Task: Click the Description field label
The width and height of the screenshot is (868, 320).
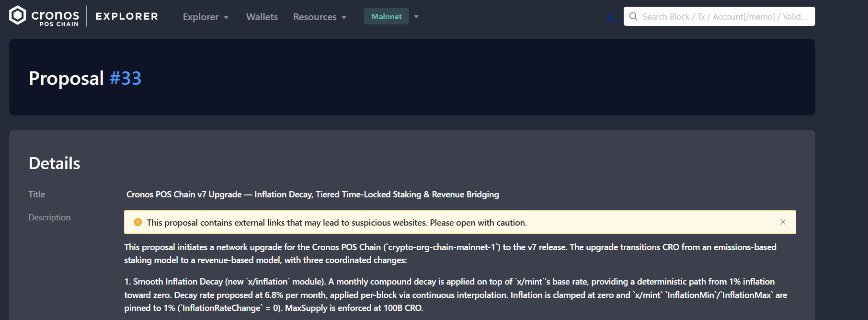Action: (x=49, y=217)
